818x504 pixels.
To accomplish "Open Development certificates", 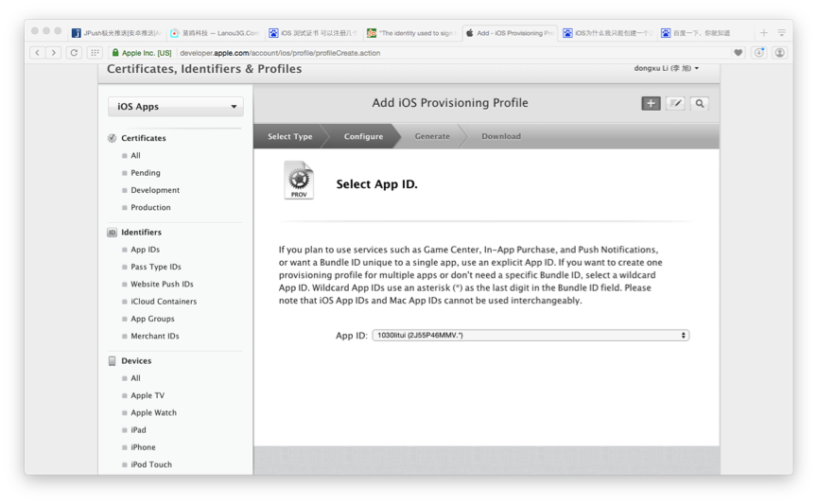I will click(x=155, y=190).
